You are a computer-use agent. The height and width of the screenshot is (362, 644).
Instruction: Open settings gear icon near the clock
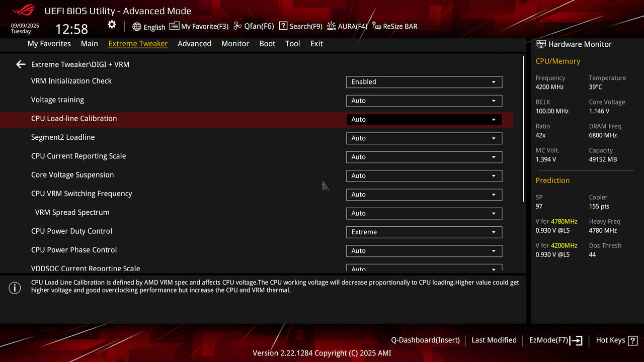[112, 25]
